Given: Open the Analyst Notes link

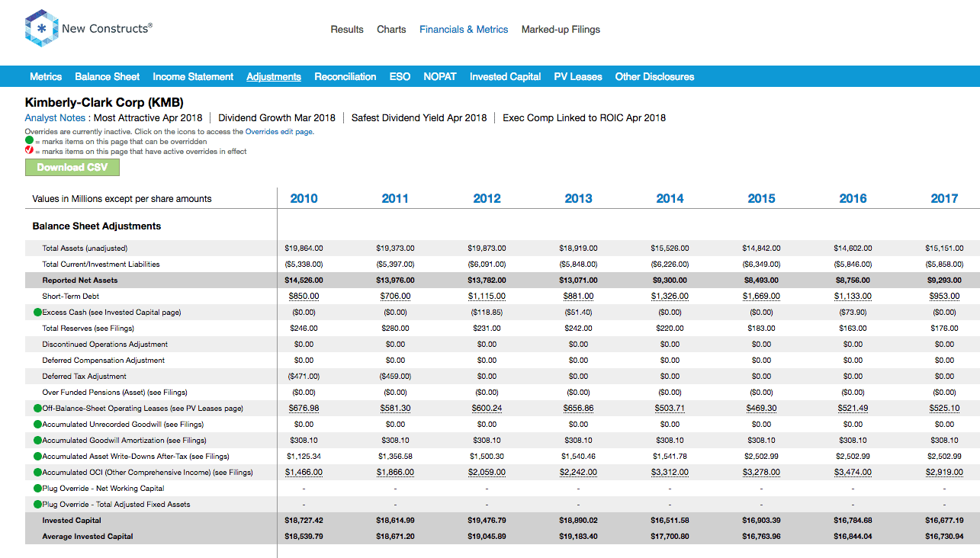Looking at the screenshot, I should point(55,118).
